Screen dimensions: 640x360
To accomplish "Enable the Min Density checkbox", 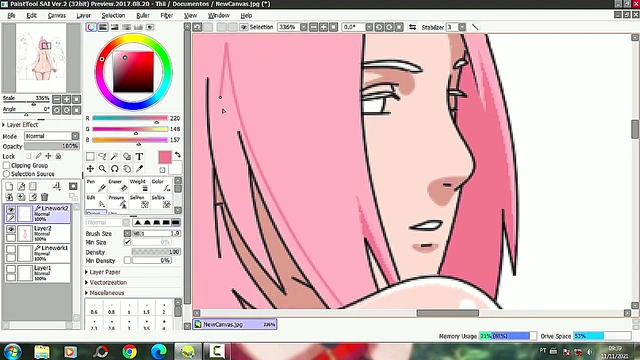I will pos(127,260).
